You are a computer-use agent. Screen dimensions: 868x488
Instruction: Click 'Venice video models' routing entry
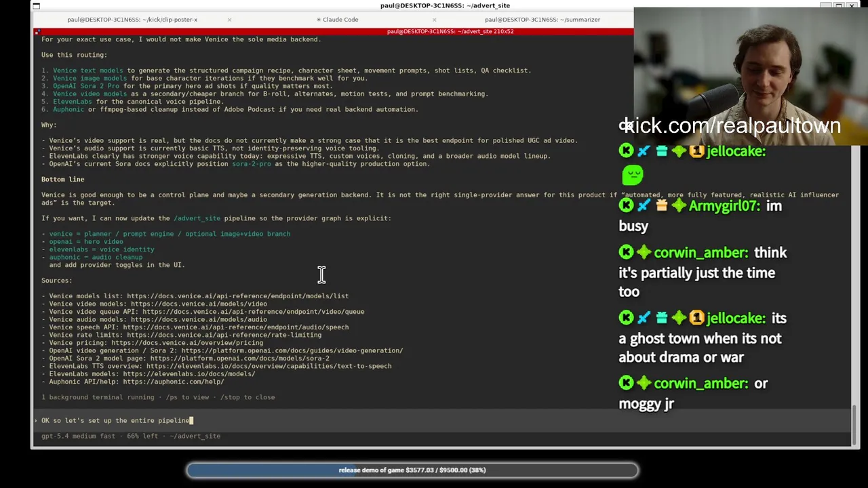[x=90, y=94]
